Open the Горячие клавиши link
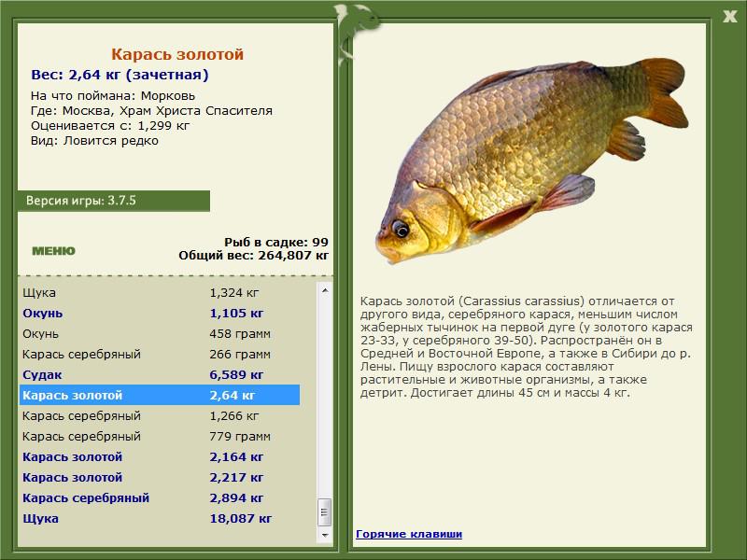Screen dimensions: 747x560 point(409,534)
